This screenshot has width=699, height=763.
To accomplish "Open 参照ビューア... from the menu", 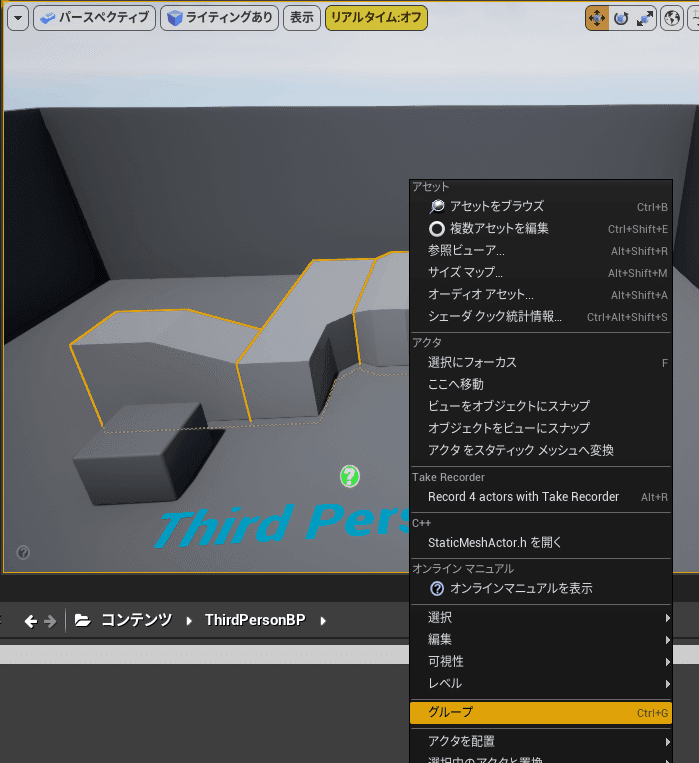I will tap(541, 251).
